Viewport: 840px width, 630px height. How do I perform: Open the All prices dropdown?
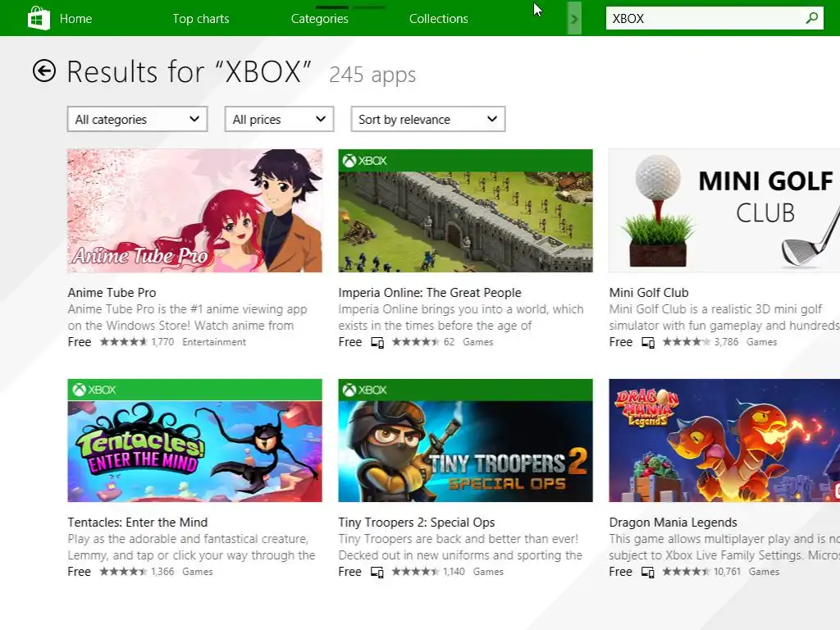coord(279,119)
